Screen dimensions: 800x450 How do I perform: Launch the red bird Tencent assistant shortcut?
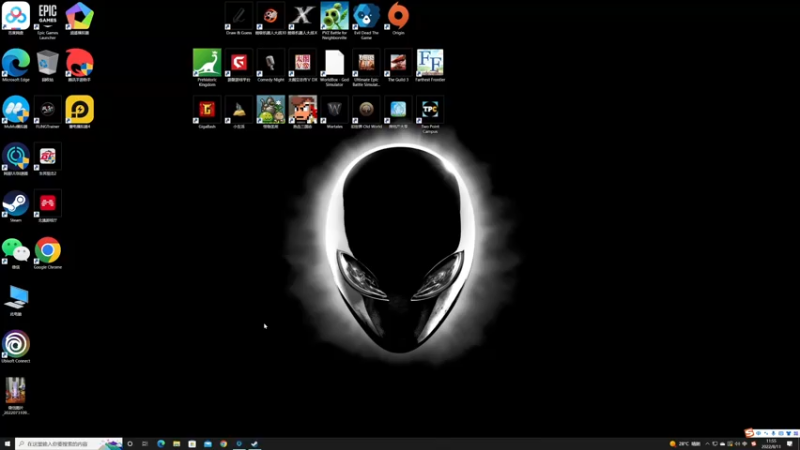coord(79,65)
